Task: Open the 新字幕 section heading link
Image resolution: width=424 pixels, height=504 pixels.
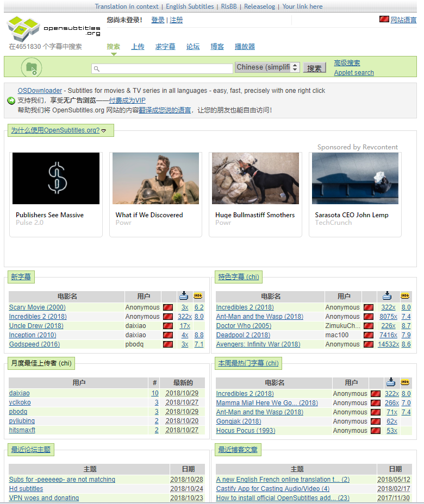Action: coord(21,277)
